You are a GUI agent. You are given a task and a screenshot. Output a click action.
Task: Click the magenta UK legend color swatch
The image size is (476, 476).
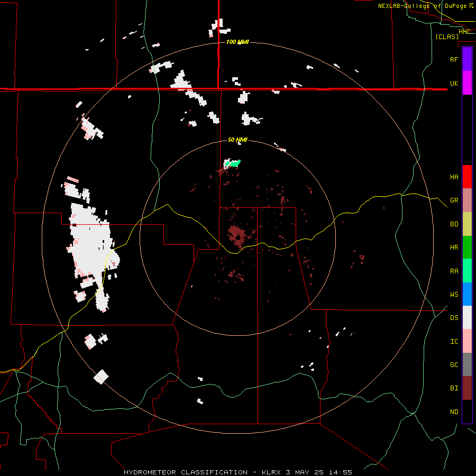(467, 83)
